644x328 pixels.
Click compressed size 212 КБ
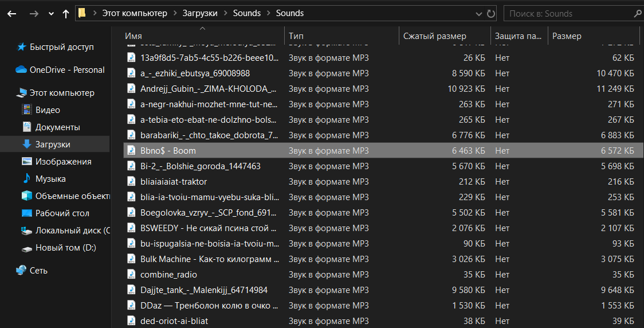click(472, 182)
